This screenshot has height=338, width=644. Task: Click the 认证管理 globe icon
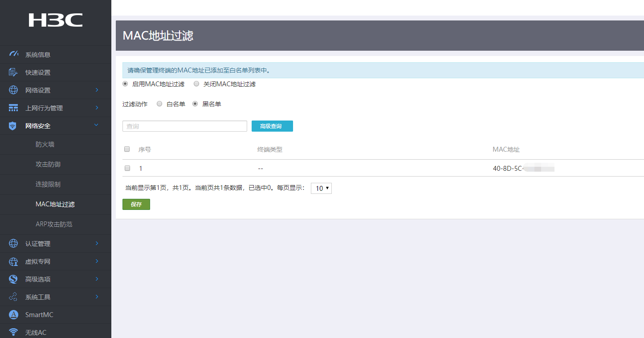13,244
